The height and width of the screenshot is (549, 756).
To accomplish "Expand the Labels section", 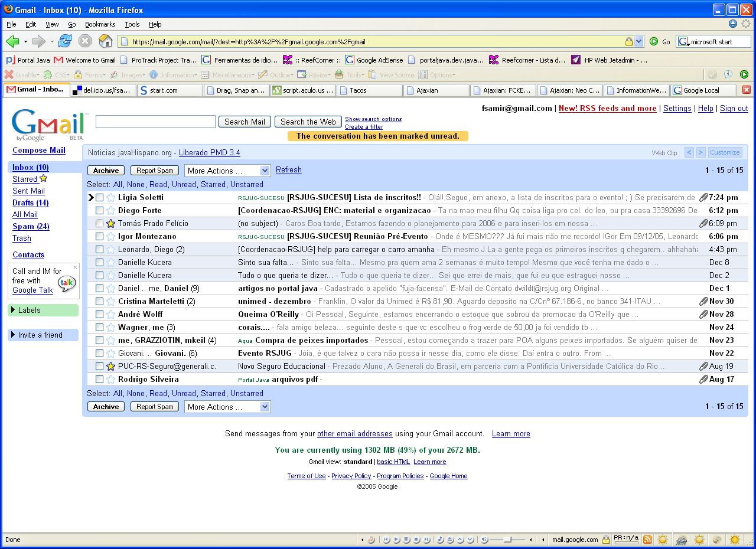I will point(43,310).
